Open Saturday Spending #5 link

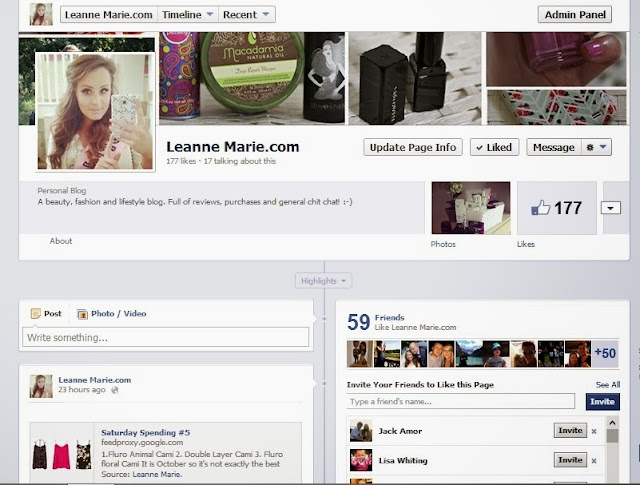click(146, 432)
